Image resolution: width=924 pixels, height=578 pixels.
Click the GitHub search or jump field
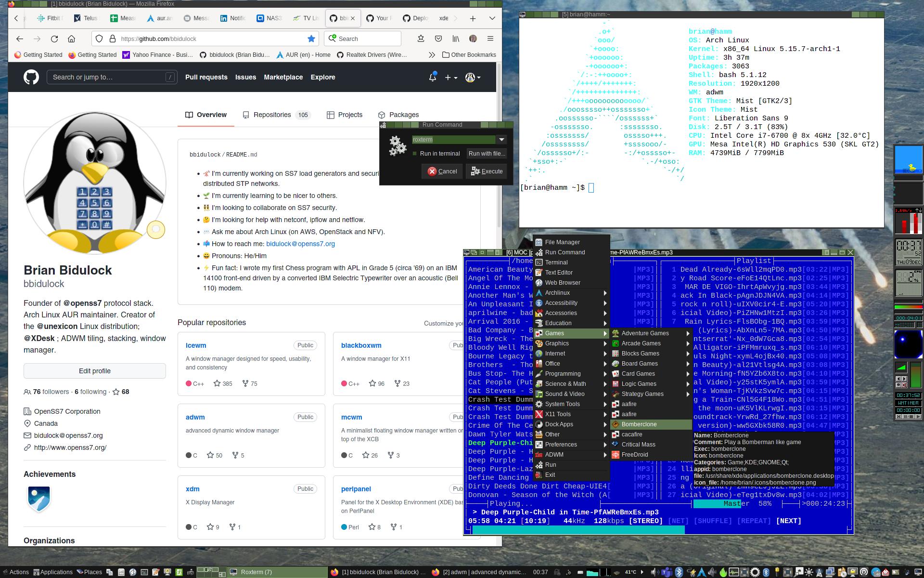[111, 77]
